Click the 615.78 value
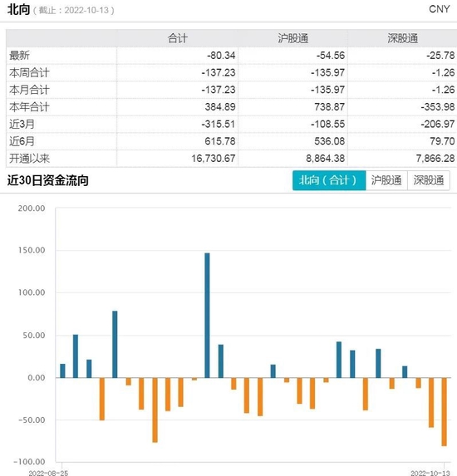 (x=220, y=141)
